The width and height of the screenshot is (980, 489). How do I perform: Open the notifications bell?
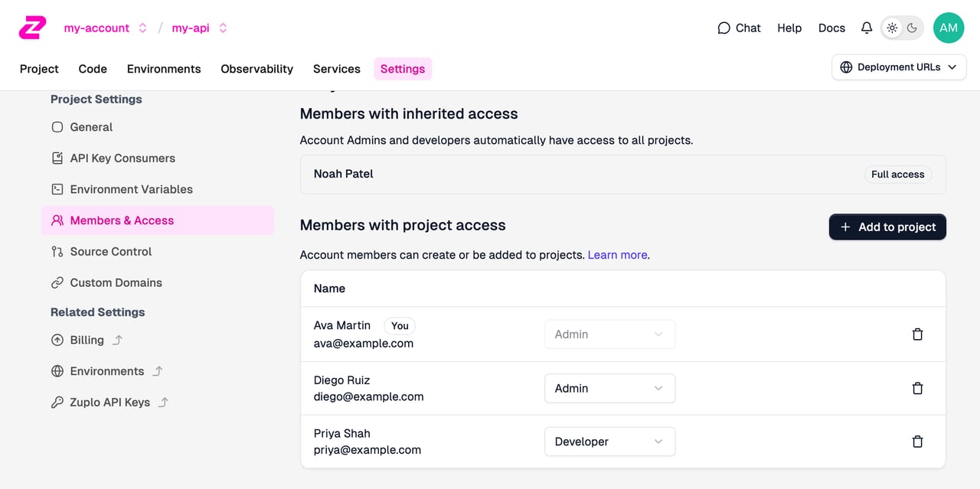coord(867,28)
